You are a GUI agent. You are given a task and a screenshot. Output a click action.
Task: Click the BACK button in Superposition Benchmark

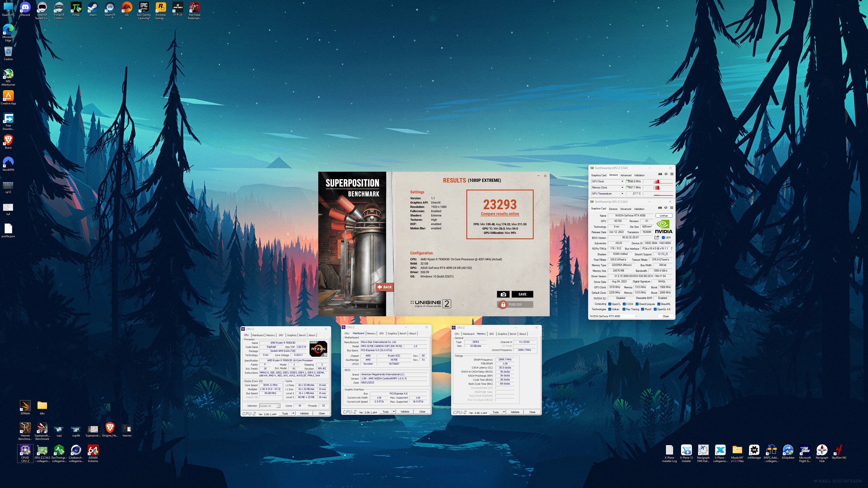[x=384, y=287]
